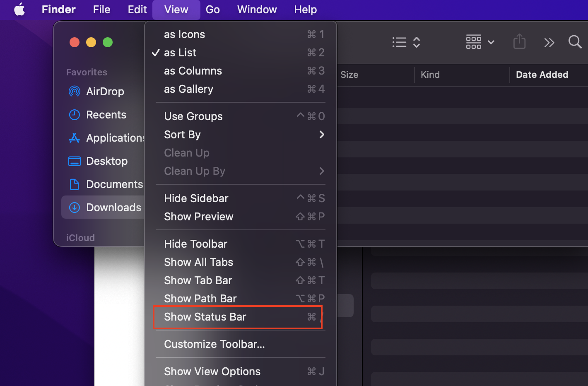Sort by the Size column header
The width and height of the screenshot is (588, 386).
[349, 75]
